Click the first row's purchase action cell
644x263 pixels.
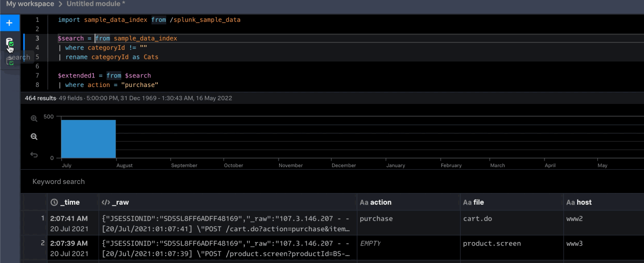(x=376, y=218)
